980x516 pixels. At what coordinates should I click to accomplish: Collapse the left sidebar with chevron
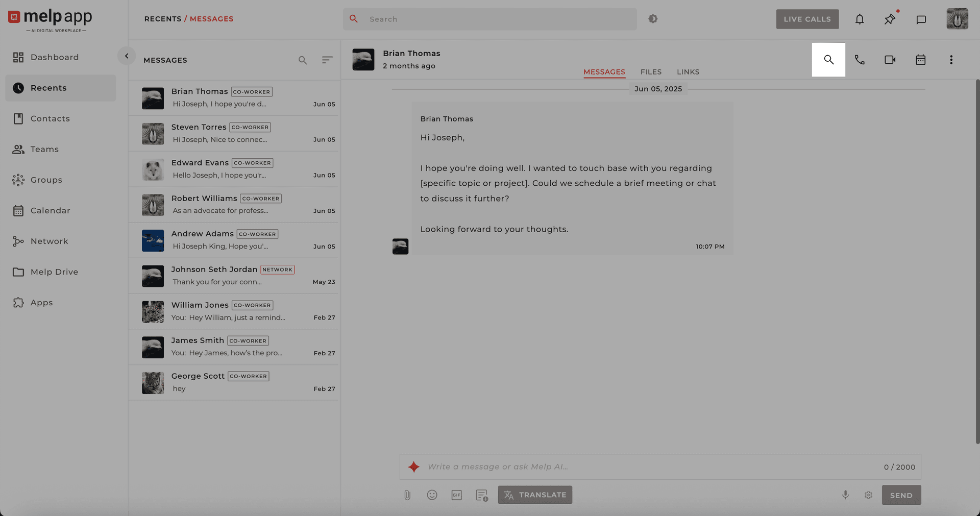point(127,56)
